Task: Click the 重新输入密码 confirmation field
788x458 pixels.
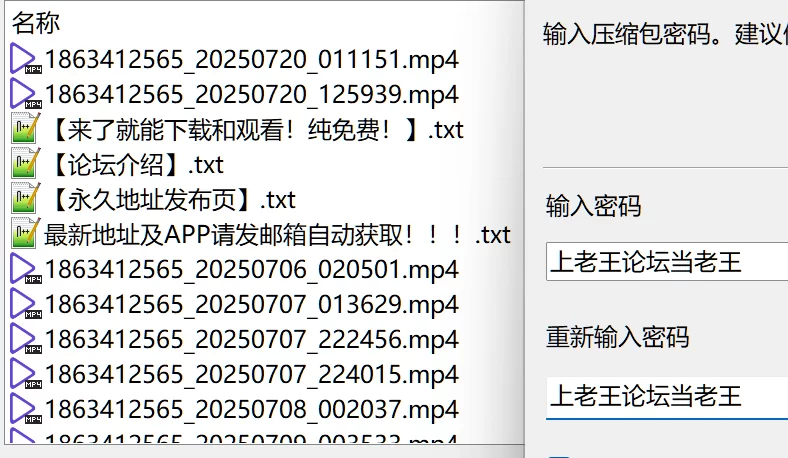Action: pos(667,396)
